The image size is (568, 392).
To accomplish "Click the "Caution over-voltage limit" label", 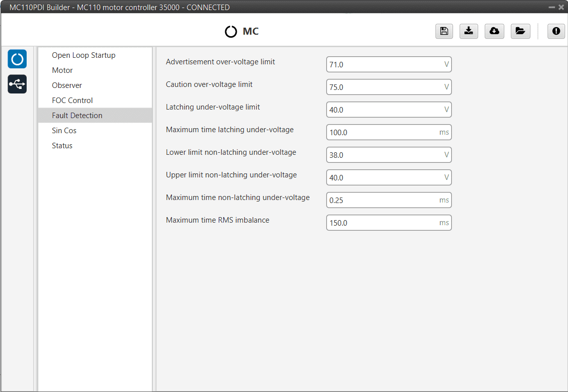I will pos(209,84).
